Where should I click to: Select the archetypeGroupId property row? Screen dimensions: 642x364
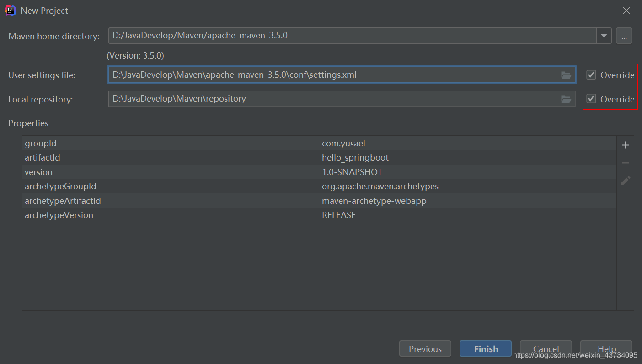319,187
